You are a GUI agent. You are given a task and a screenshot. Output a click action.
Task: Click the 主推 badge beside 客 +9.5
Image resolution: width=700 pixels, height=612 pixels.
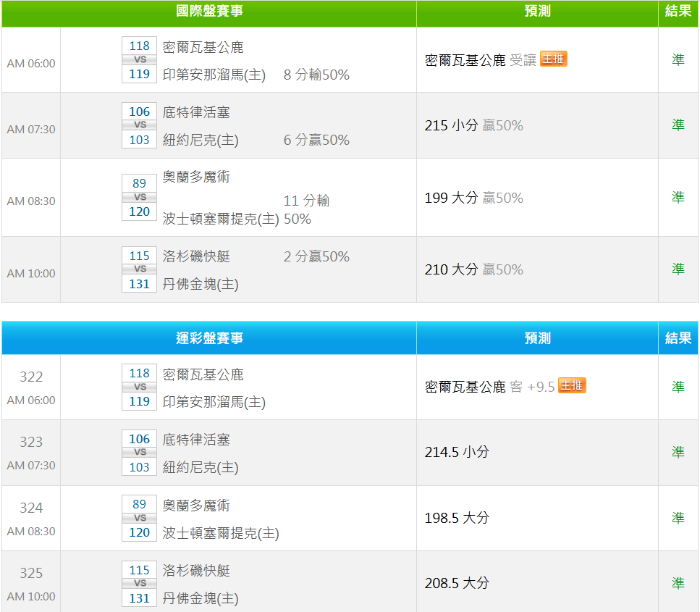point(572,386)
